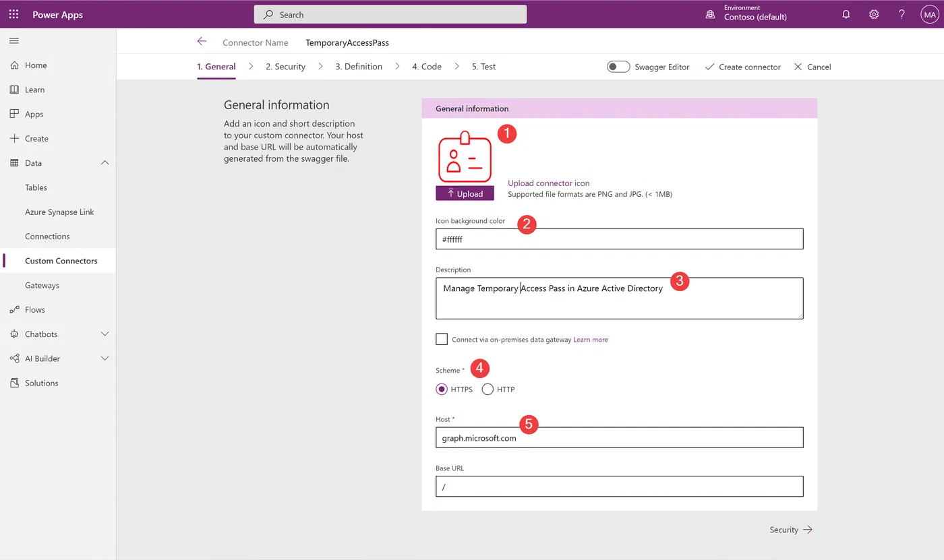Click the environment picker icon
The width and height of the screenshot is (944, 560).
click(x=710, y=14)
